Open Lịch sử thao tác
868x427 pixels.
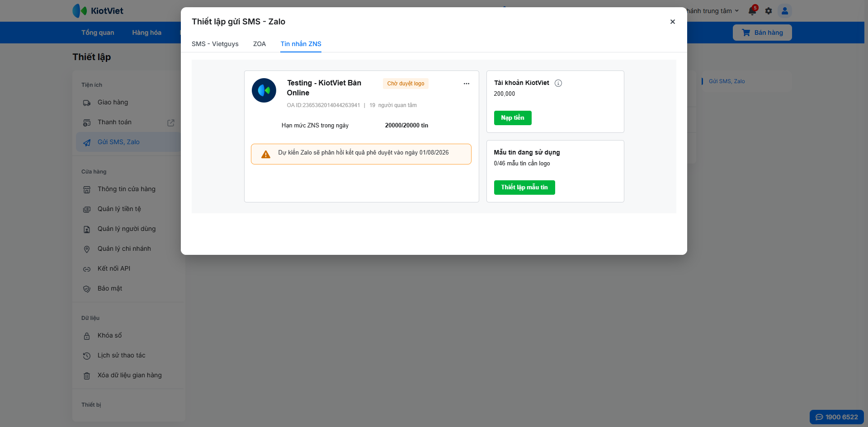129,356
